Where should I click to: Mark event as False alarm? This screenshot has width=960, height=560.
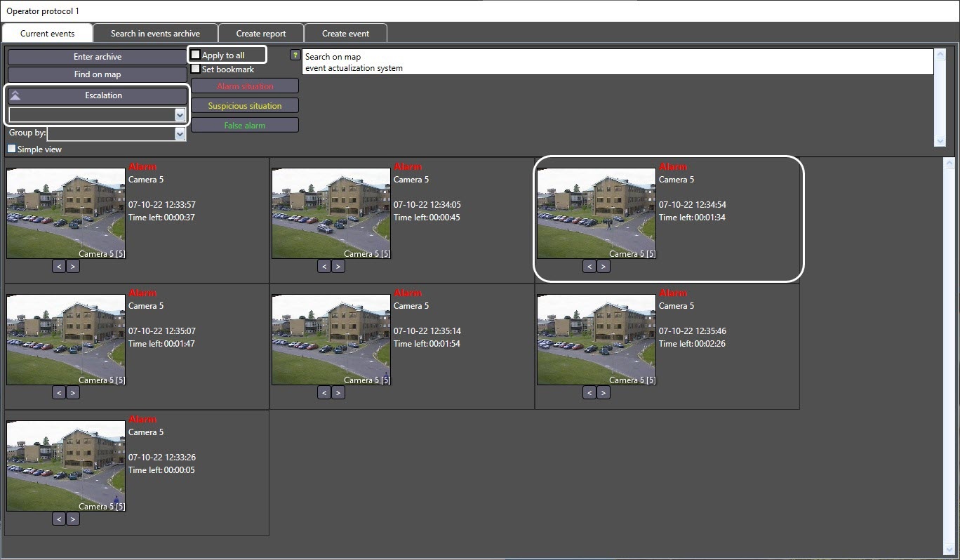[245, 126]
